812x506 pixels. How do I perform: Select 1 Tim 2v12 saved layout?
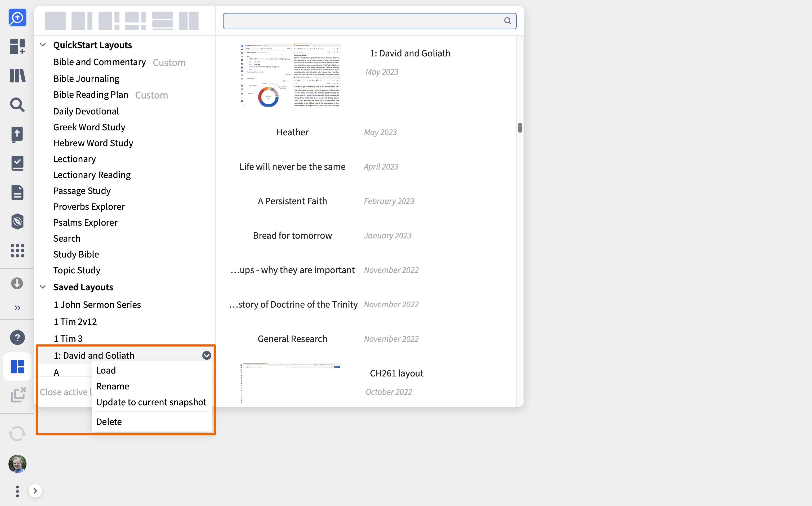coord(75,322)
